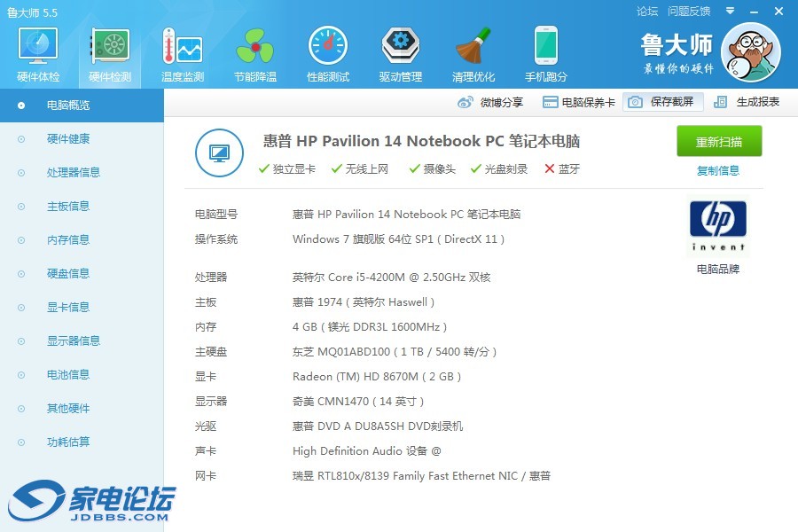Click the 生成报表 generate report label

(758, 102)
